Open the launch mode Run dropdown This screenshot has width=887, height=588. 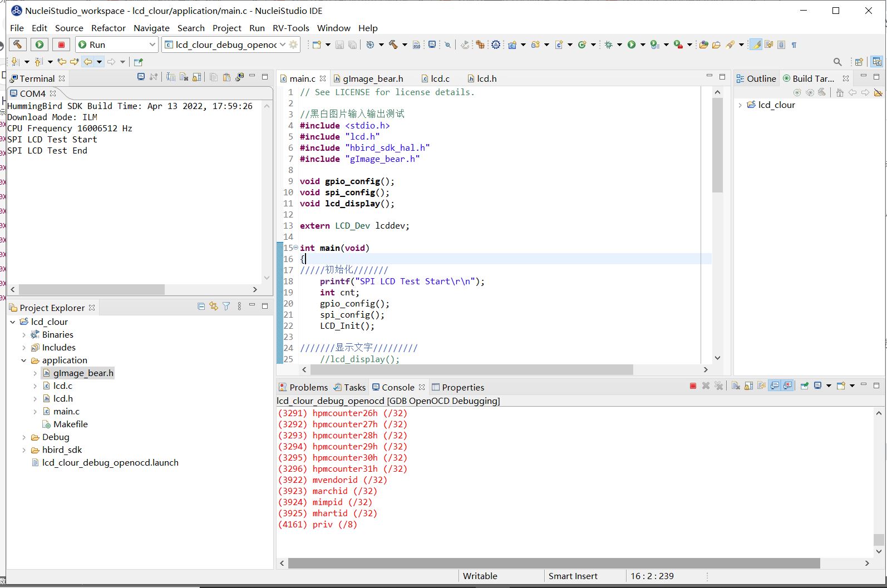point(117,45)
